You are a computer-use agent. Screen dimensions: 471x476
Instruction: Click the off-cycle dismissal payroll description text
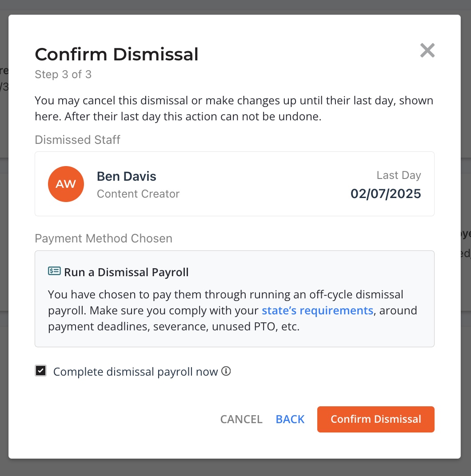232,310
